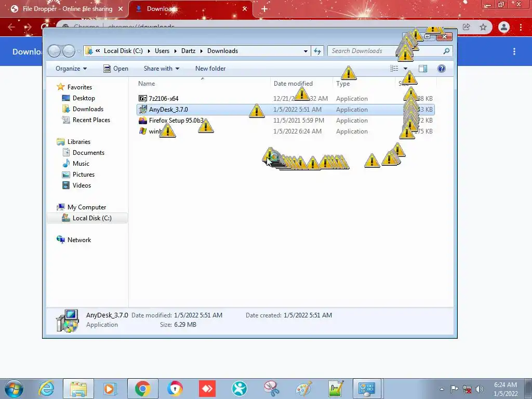Viewport: 532px width, 399px height.
Task: Click the Firefox Setup file icon
Action: coord(143,121)
